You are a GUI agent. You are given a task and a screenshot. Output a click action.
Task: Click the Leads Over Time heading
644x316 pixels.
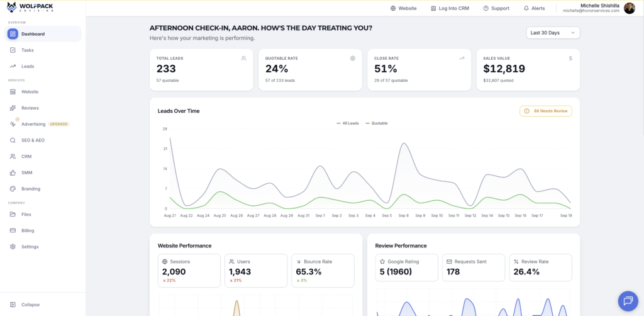click(179, 111)
